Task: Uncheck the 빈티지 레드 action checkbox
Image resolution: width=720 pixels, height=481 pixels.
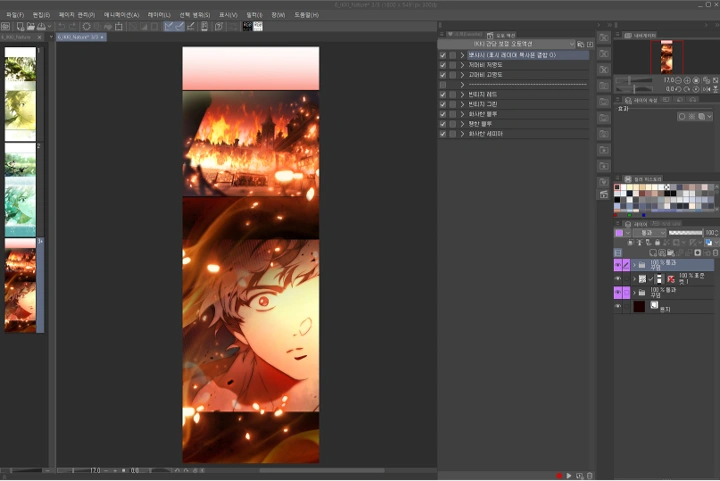Action: click(443, 95)
